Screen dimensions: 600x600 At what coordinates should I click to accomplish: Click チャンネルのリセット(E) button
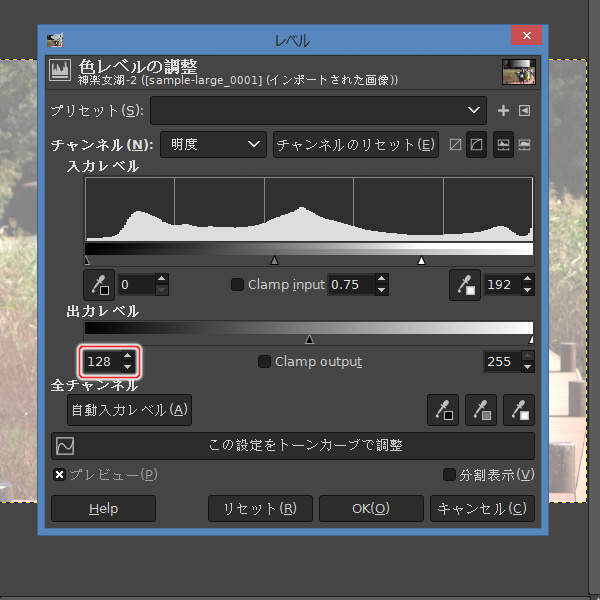click(x=355, y=145)
